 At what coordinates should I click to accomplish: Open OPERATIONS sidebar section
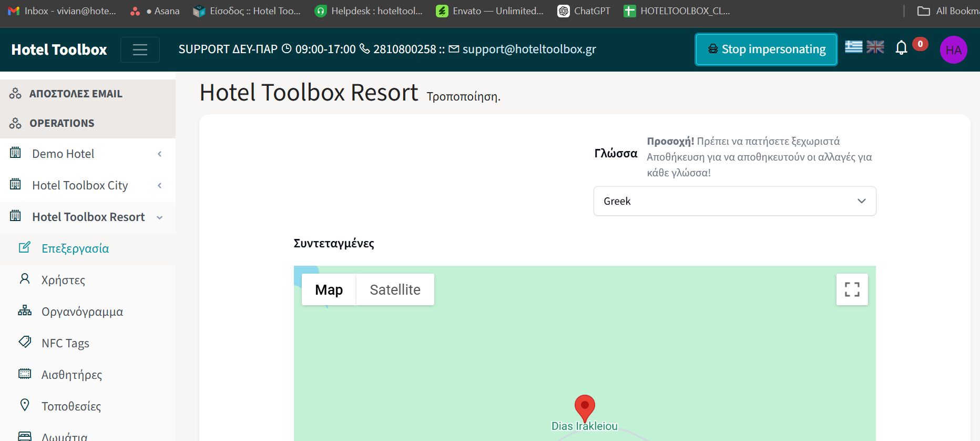pyautogui.click(x=88, y=123)
